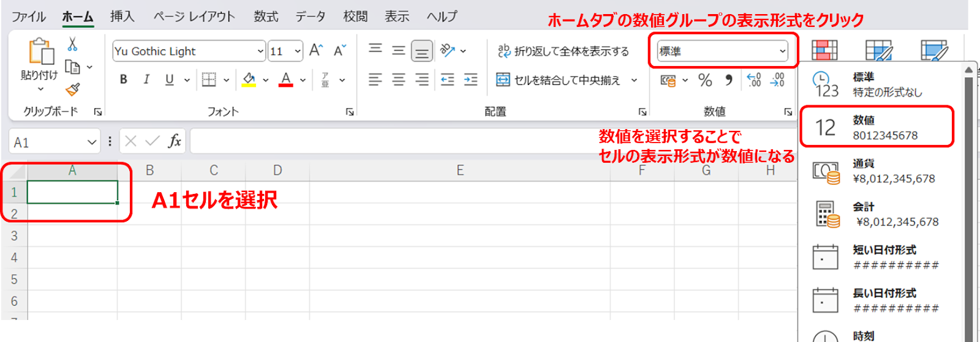This screenshot has height=342, width=980.
Task: Click the Cut scissors icon
Action: pos(72,44)
